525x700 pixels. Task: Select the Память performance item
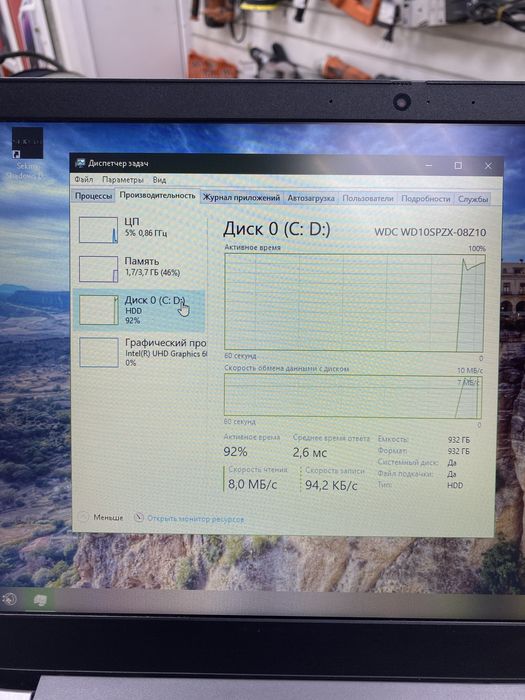[141, 268]
